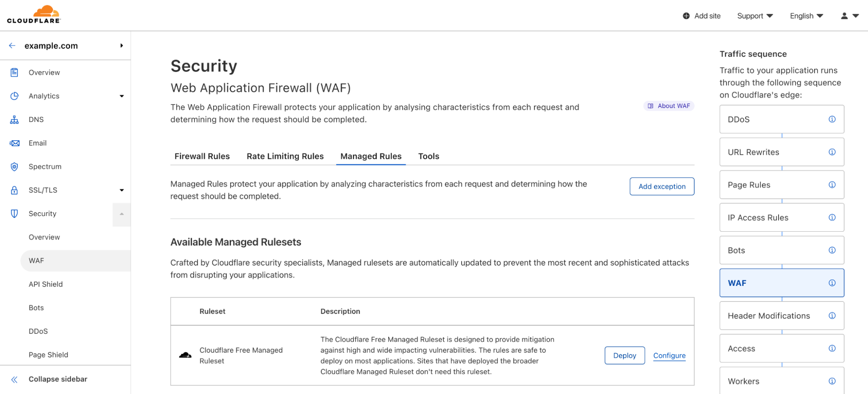Screen dimensions: 868x394
Task: Click the plus icon next to Add site
Action: click(x=686, y=16)
